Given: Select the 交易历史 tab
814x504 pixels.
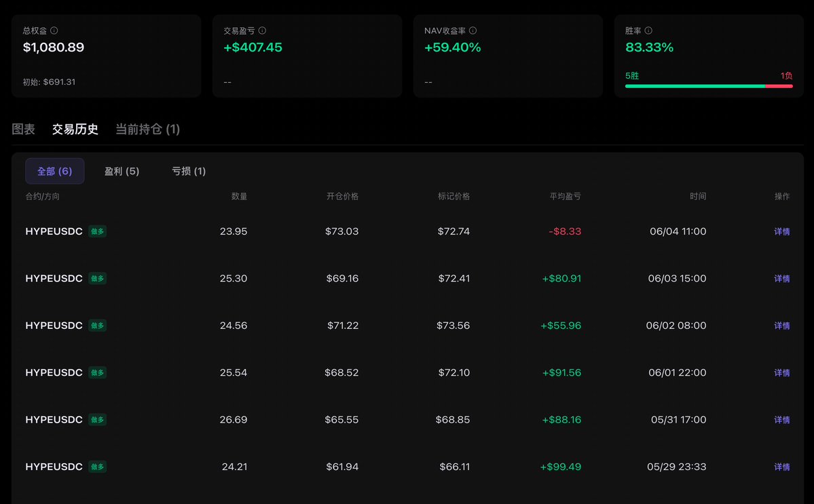Looking at the screenshot, I should click(x=75, y=129).
